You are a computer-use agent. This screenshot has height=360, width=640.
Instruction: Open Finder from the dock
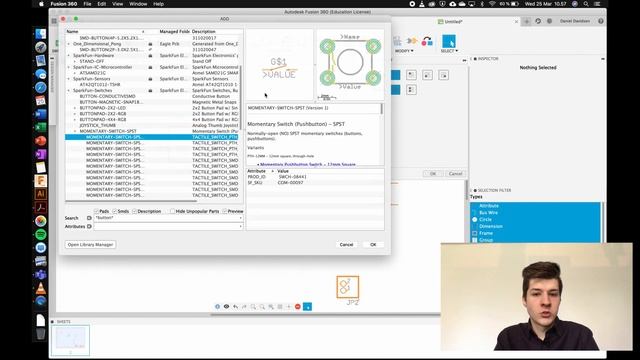[x=40, y=34]
